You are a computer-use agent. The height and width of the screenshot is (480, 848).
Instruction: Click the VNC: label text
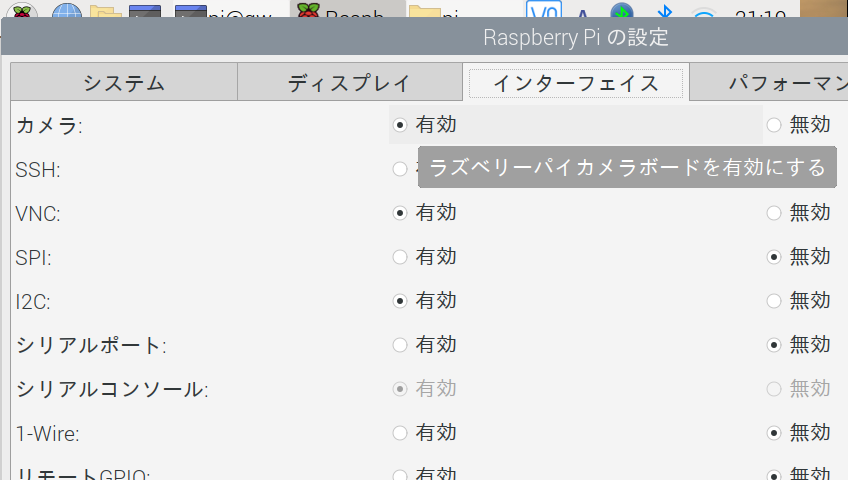(x=38, y=214)
